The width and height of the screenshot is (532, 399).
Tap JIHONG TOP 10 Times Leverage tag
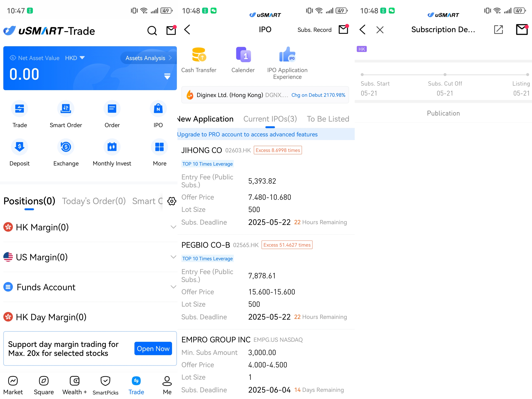(x=207, y=164)
